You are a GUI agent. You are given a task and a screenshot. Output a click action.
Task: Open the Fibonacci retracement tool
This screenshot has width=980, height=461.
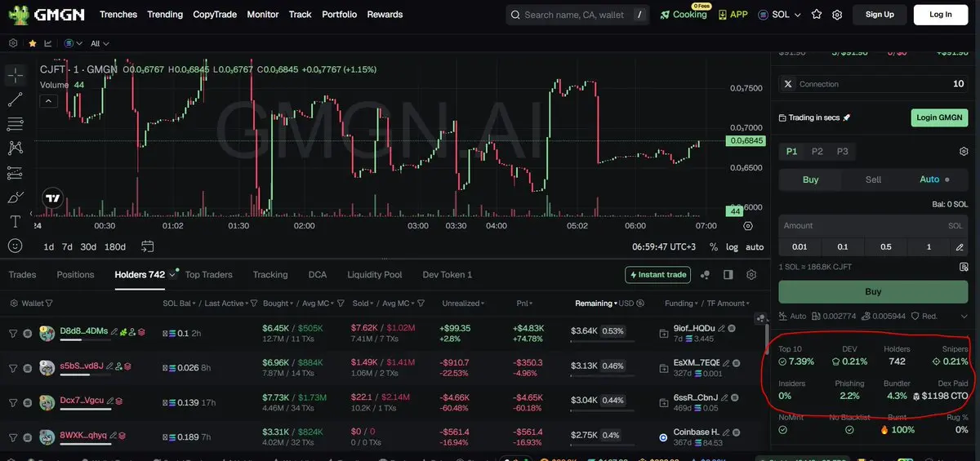[x=16, y=124]
